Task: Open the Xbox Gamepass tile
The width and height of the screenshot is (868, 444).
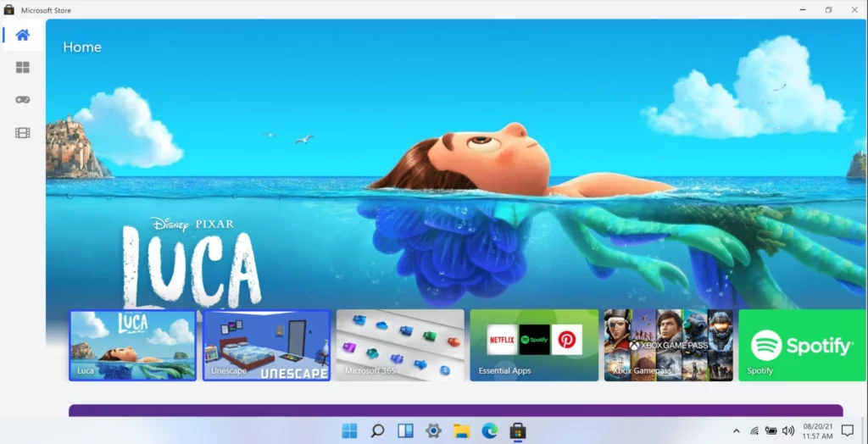Action: [x=668, y=346]
